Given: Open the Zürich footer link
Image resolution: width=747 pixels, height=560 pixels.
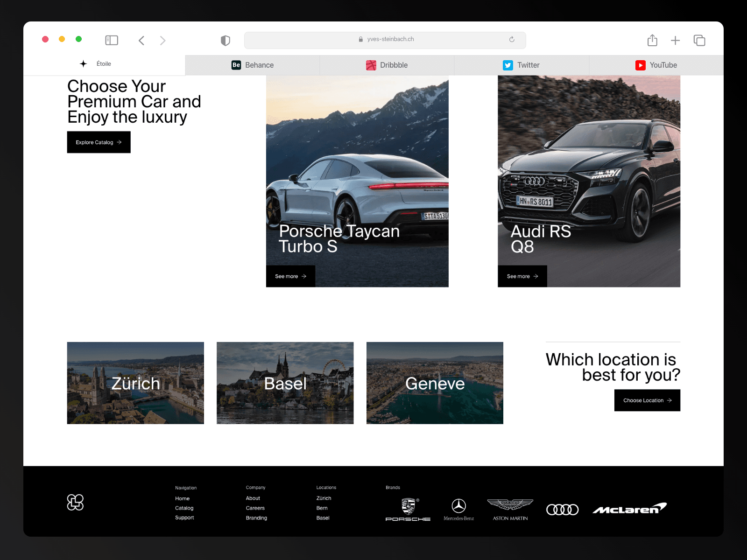Looking at the screenshot, I should click(324, 498).
